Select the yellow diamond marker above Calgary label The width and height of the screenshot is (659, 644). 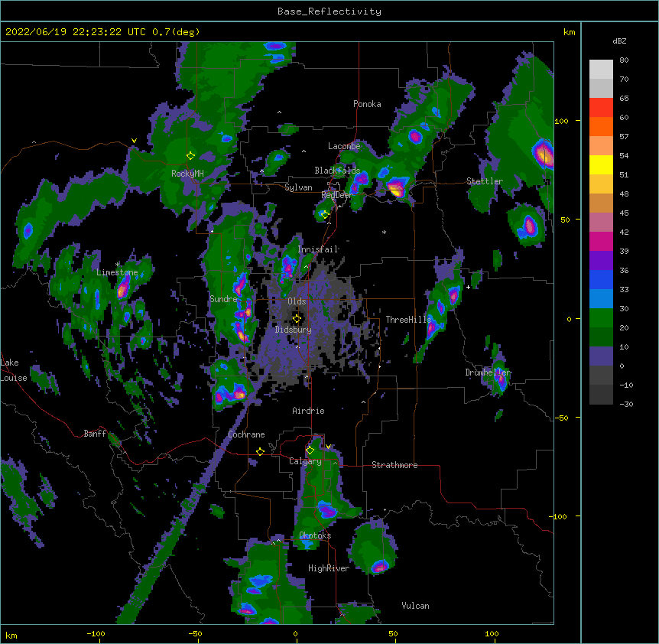tap(310, 450)
